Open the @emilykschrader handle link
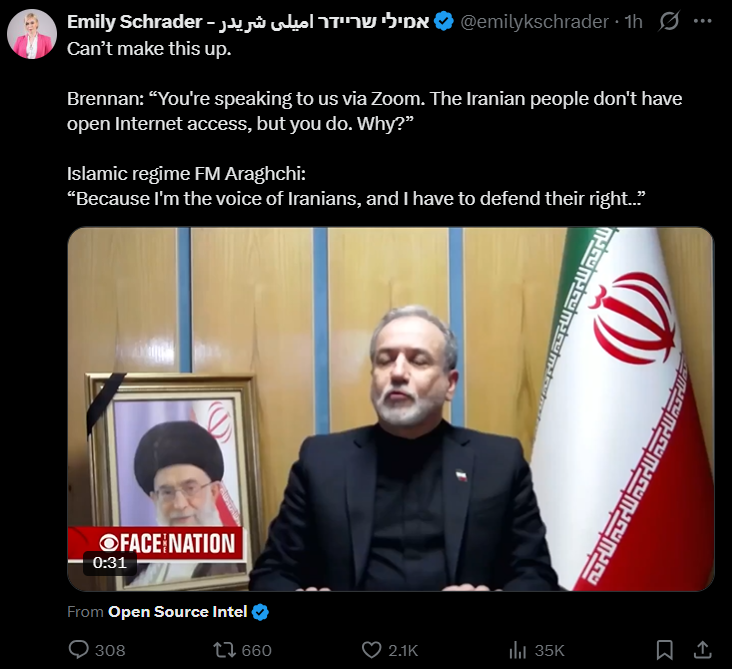This screenshot has height=669, width=732. click(535, 21)
